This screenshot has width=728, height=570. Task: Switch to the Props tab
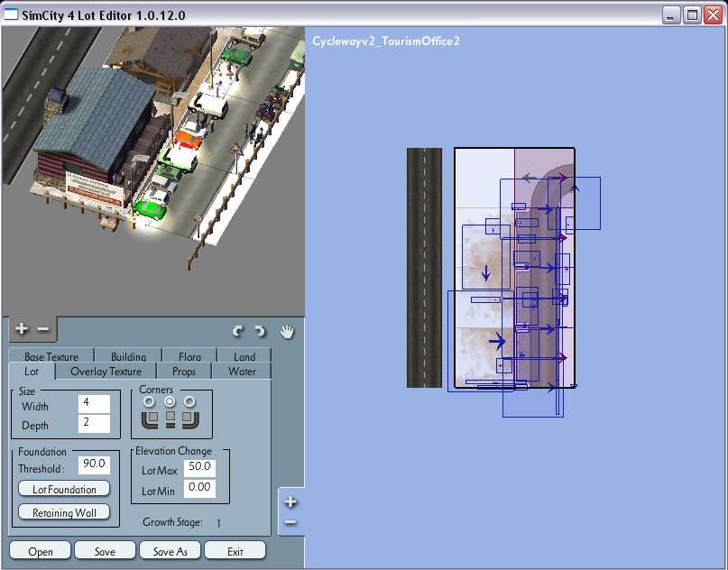(x=184, y=372)
